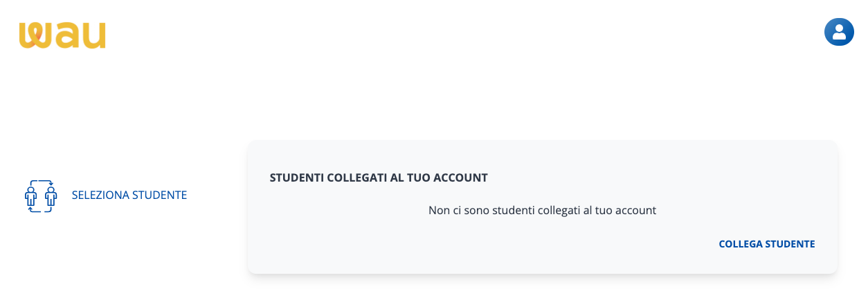The height and width of the screenshot is (305, 868).
Task: Click the word 'COLLEGA' in the card button
Action: (740, 244)
